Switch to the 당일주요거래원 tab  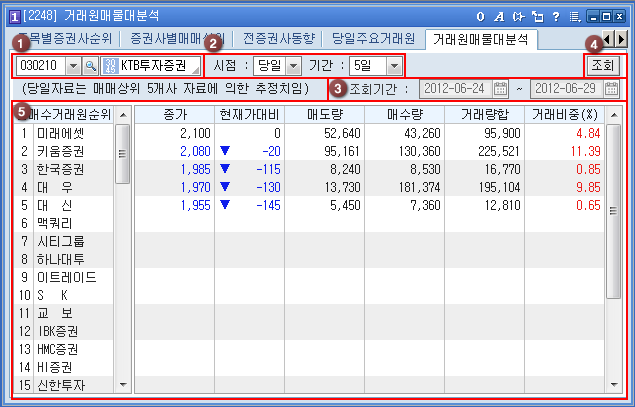(x=376, y=39)
